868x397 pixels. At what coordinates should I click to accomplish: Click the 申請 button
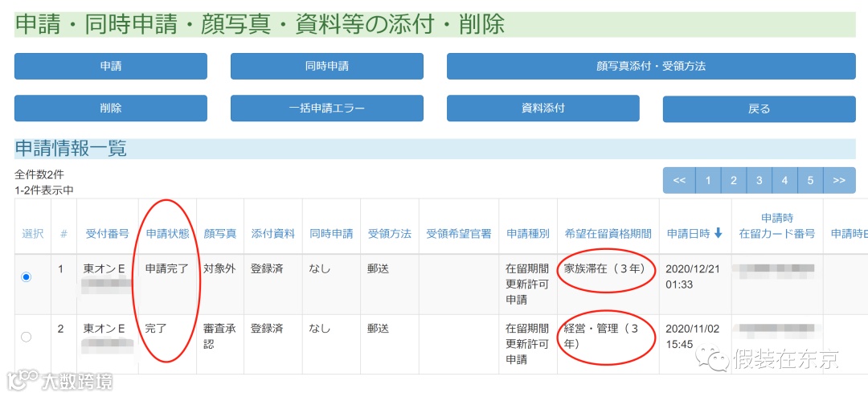pyautogui.click(x=111, y=67)
